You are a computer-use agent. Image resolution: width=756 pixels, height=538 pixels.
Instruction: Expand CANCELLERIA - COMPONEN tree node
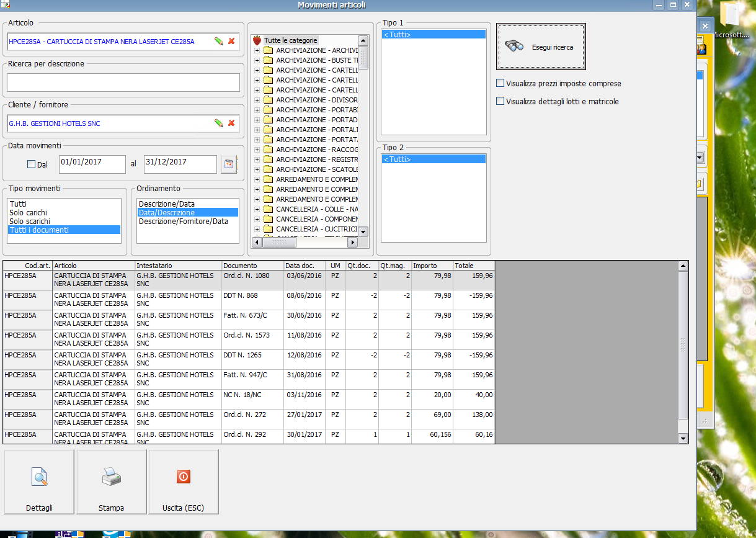pos(257,219)
